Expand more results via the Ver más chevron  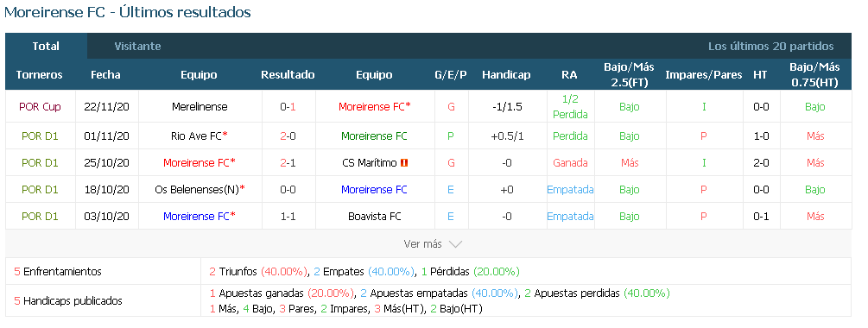[x=455, y=244]
